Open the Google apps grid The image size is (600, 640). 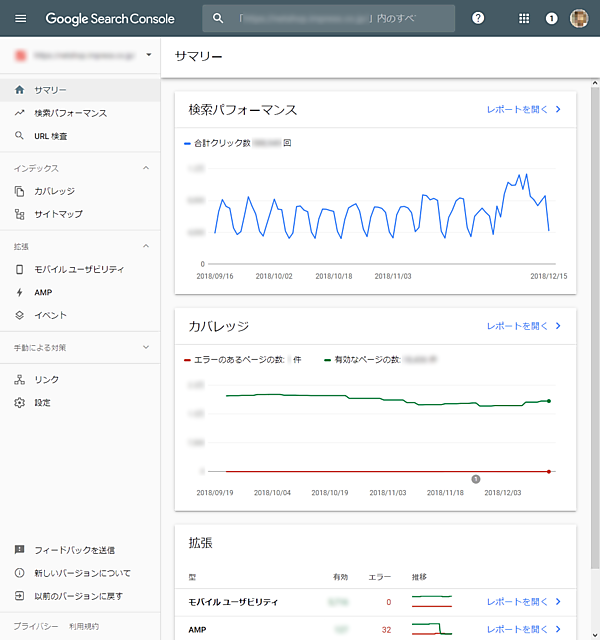point(524,18)
